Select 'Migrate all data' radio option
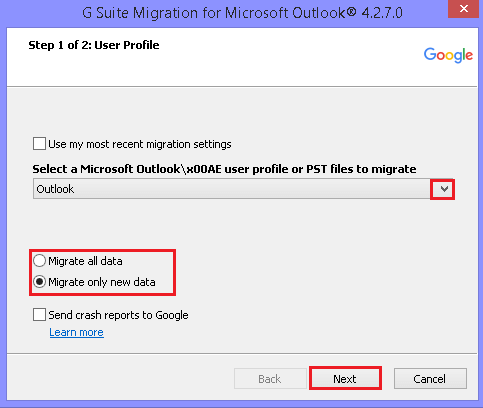Image resolution: width=483 pixels, height=408 pixels. [39, 261]
